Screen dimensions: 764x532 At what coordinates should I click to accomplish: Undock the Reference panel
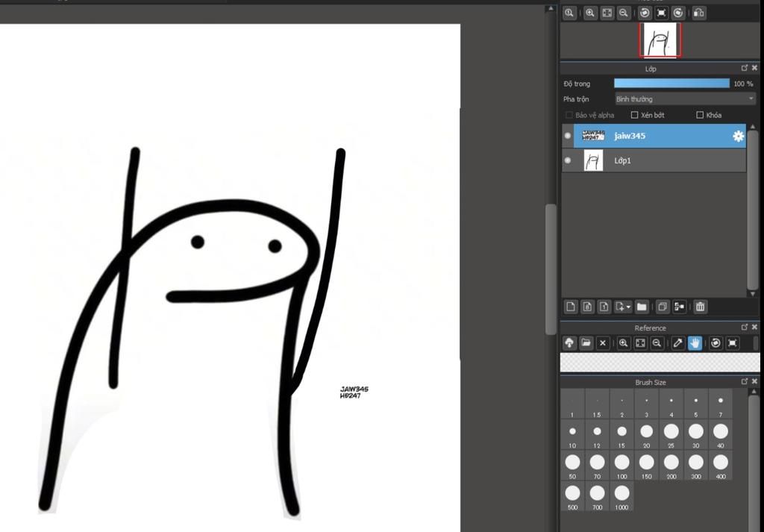point(745,328)
